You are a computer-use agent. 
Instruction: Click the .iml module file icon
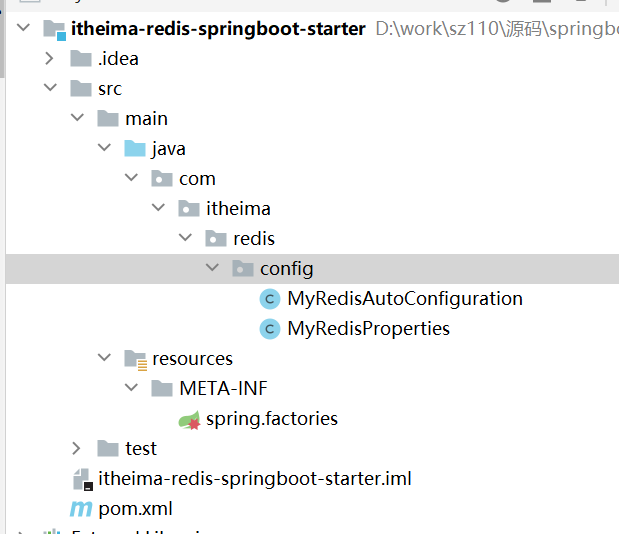80,479
